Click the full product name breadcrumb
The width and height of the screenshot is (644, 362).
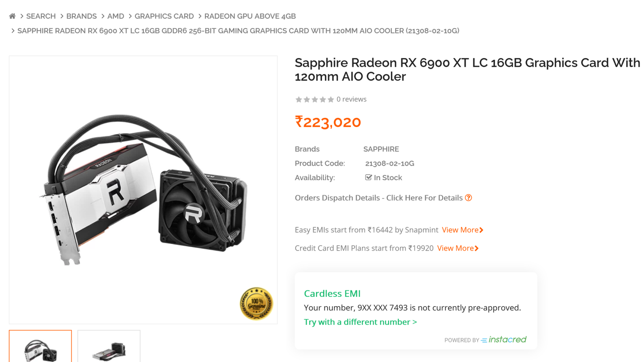[x=238, y=31]
